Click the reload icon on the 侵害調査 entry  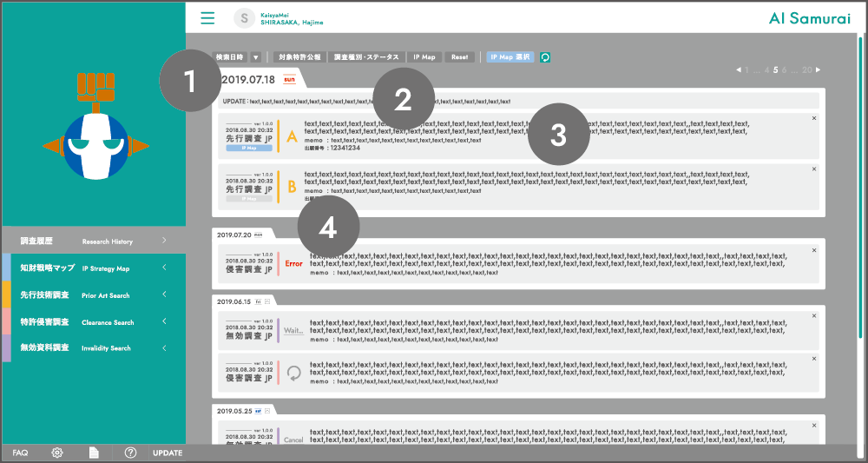click(x=293, y=372)
